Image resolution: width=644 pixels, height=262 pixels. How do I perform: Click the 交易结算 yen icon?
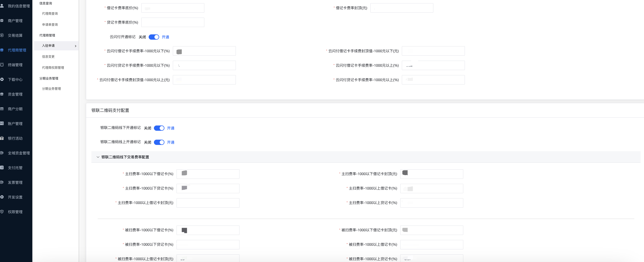(x=2, y=35)
